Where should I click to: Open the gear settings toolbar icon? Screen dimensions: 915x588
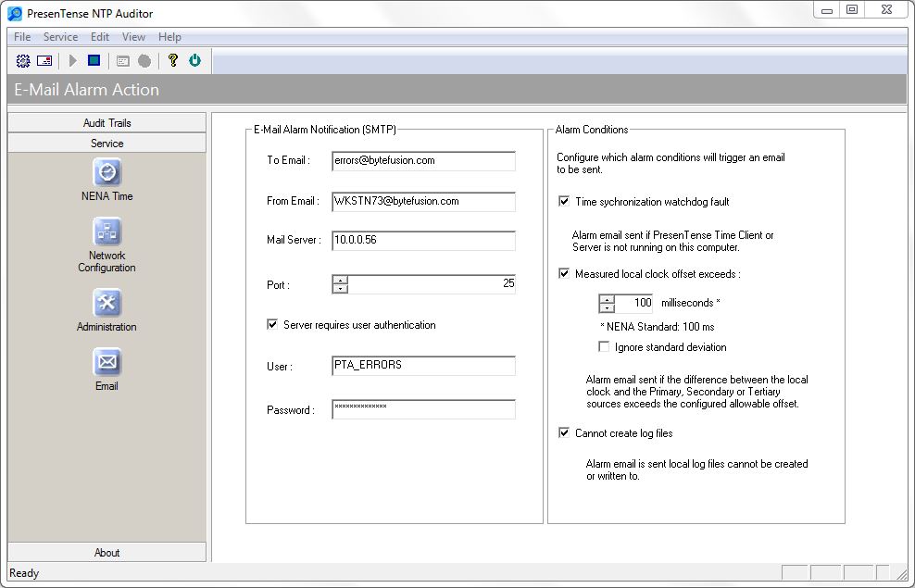(23, 60)
